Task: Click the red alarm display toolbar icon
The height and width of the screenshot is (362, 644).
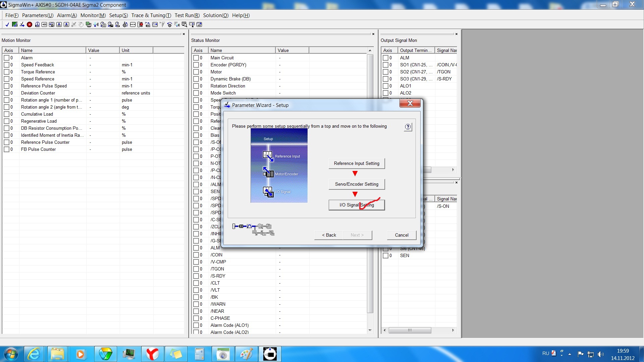Action: coord(30,24)
